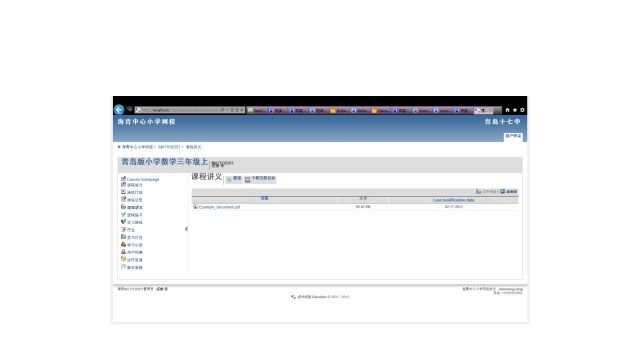Open the Course homepage link
Image resolution: width=640 pixels, height=360 pixels.
(143, 179)
